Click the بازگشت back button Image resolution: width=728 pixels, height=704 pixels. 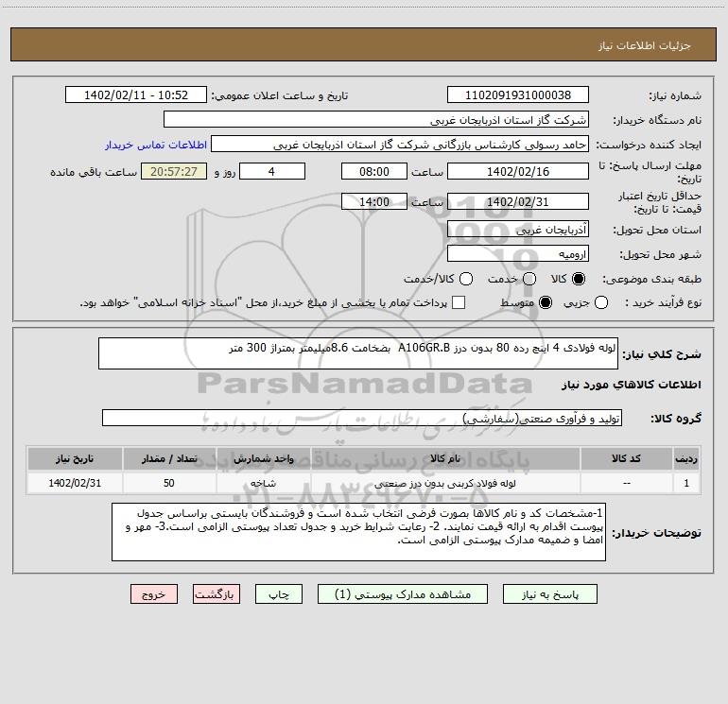pos(217,594)
